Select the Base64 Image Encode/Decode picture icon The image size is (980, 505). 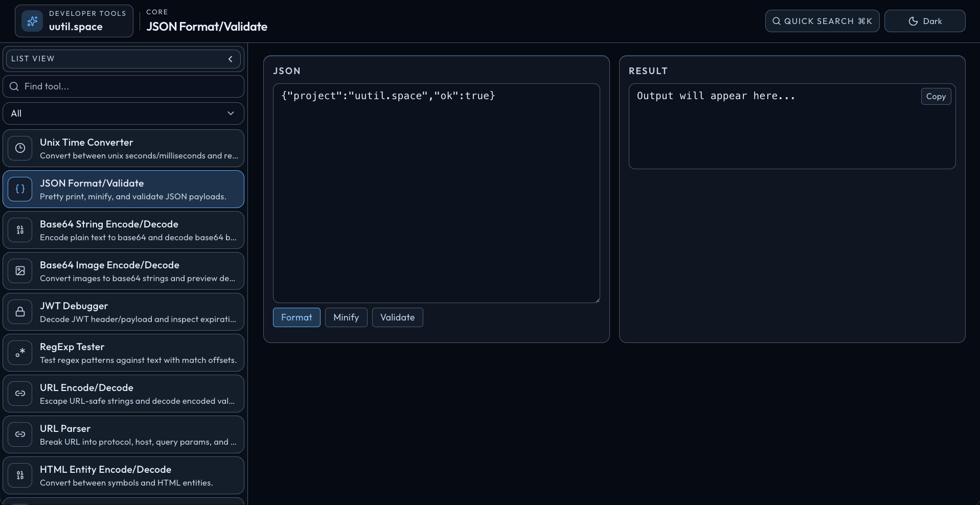(x=20, y=271)
